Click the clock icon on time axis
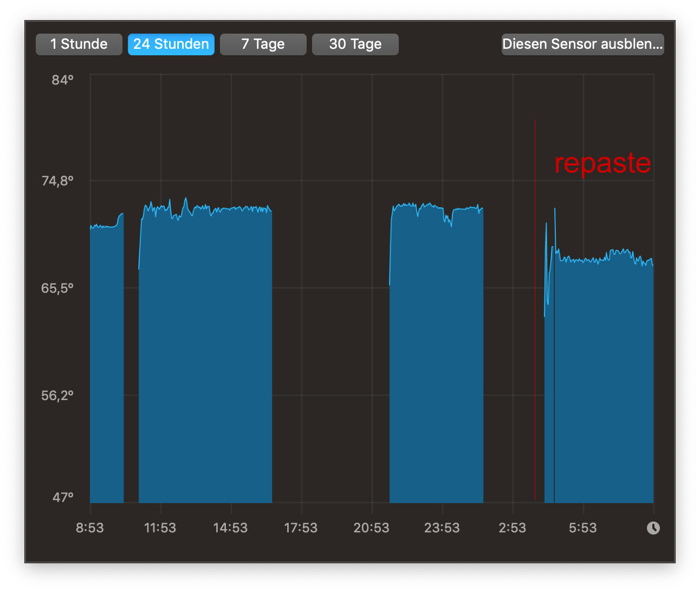Screen dimensions: 700x592 click(653, 528)
